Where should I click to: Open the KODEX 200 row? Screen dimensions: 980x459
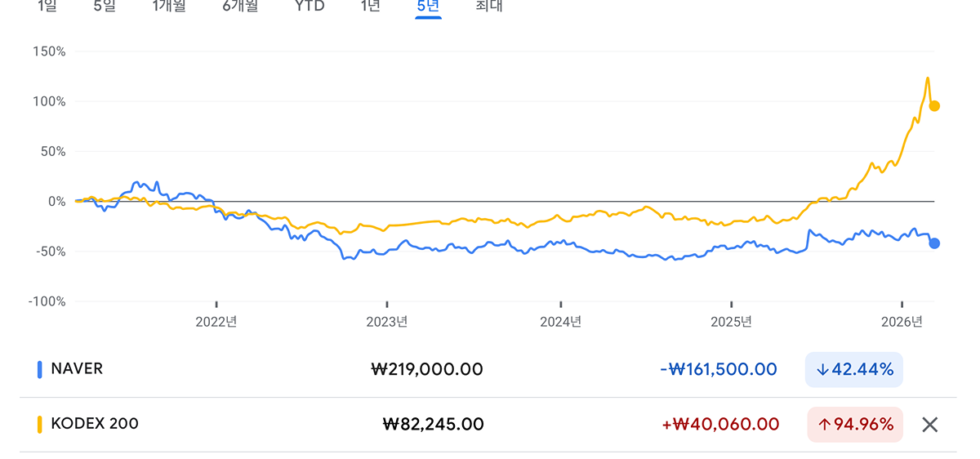point(95,425)
